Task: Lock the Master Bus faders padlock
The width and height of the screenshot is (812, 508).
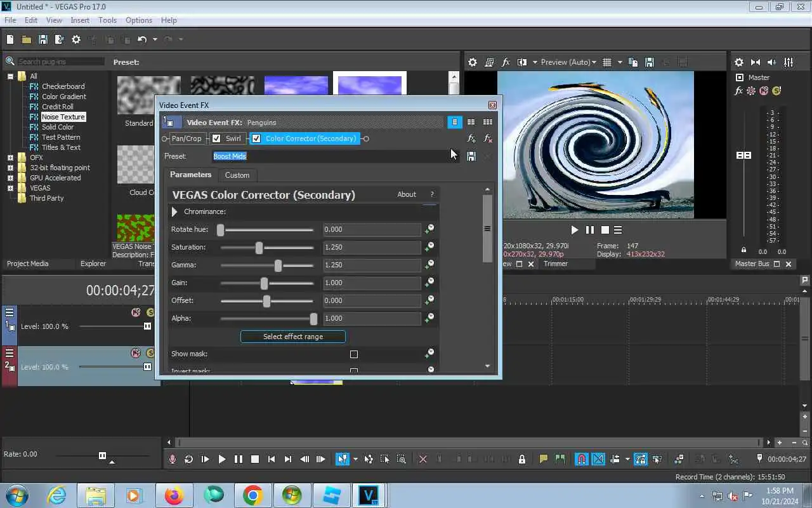Action: click(744, 250)
